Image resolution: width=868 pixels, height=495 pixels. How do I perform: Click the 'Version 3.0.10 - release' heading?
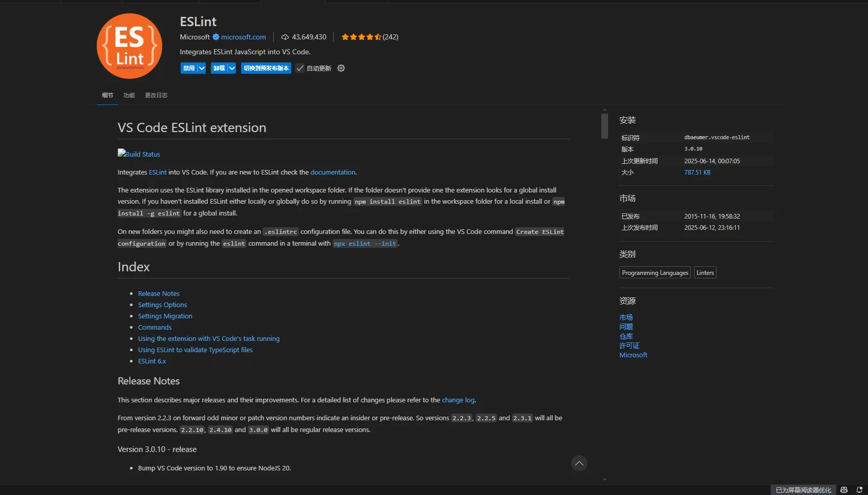(x=157, y=449)
